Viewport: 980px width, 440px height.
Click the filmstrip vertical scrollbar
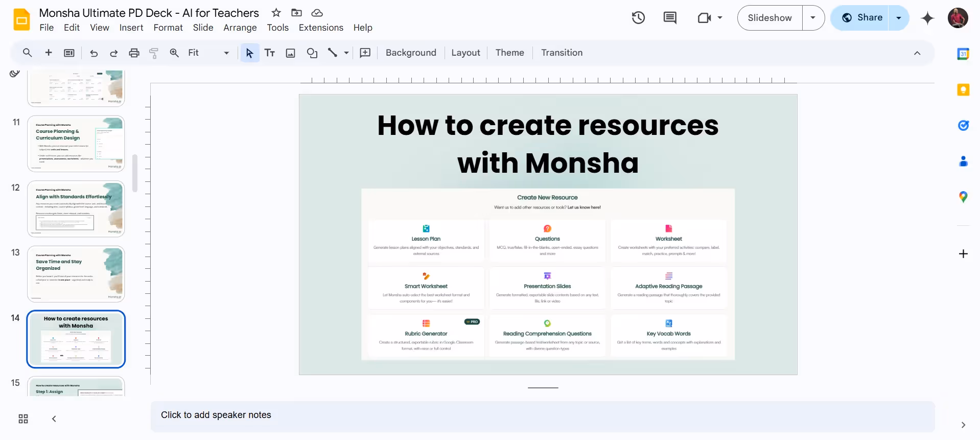[x=135, y=173]
